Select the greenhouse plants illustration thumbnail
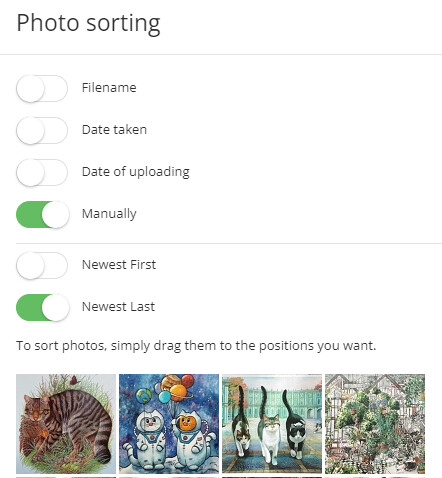Screen dimensions: 442x478 (375, 424)
